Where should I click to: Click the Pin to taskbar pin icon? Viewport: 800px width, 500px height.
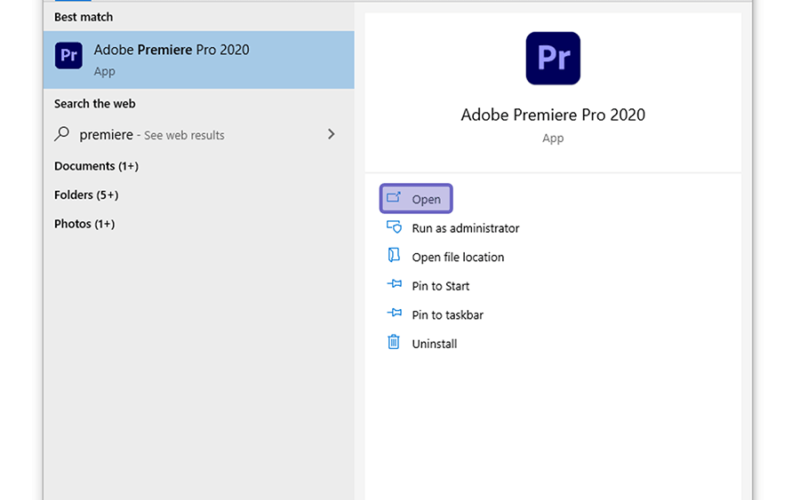[x=394, y=313]
